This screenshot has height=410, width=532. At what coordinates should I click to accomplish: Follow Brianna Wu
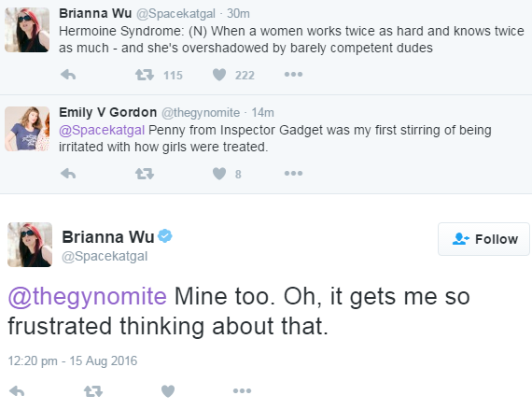483,239
